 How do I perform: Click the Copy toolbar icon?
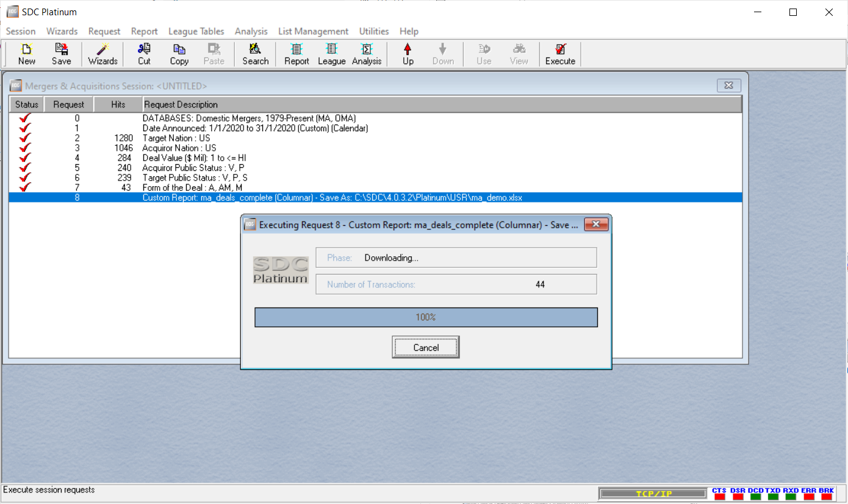click(179, 54)
